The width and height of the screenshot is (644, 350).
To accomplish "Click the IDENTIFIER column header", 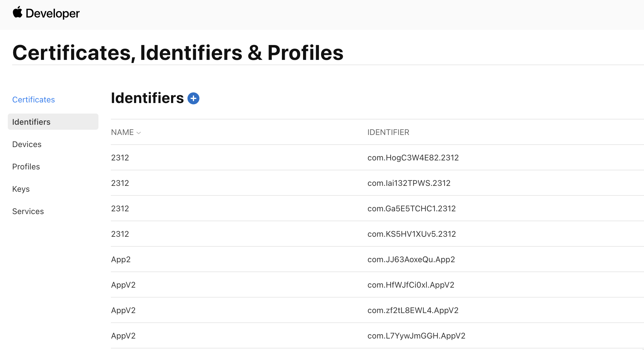I will click(x=388, y=132).
